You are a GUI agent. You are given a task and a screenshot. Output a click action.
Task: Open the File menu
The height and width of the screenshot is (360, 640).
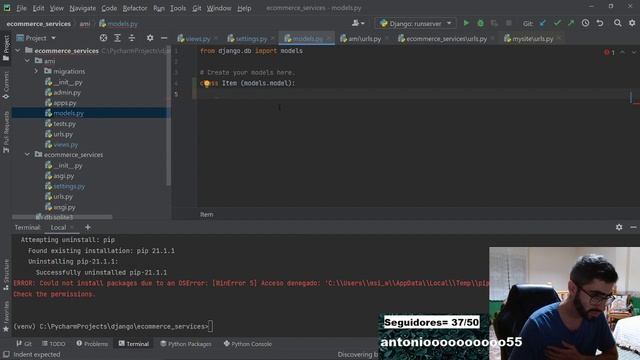pyautogui.click(x=21, y=8)
